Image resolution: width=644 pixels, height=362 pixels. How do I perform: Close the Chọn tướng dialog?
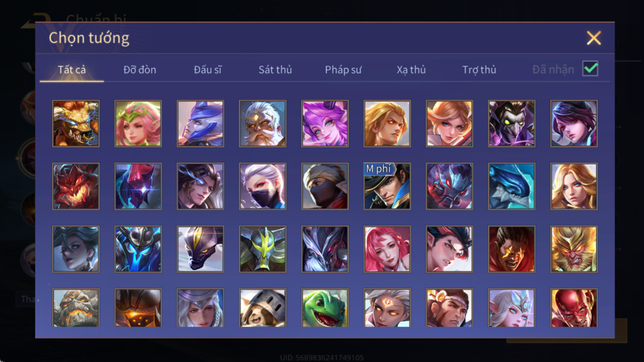[594, 38]
